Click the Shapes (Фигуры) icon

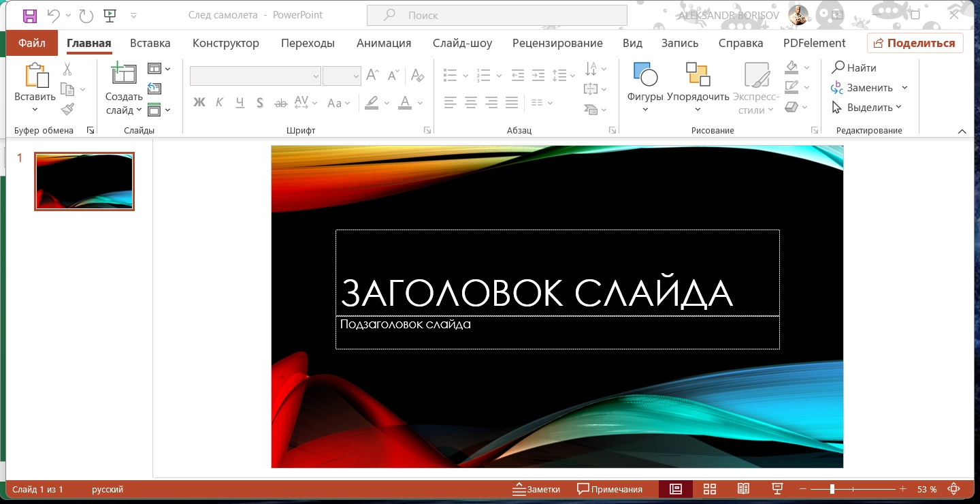tap(645, 74)
